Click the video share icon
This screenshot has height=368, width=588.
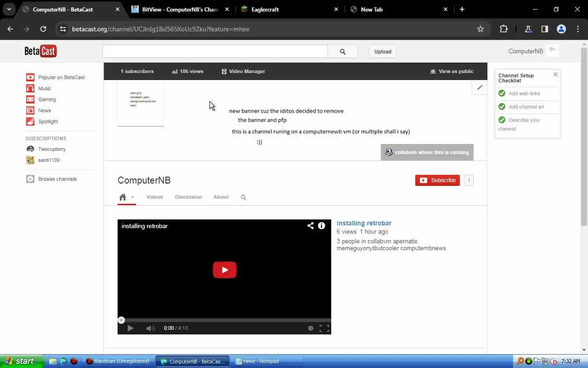point(311,225)
